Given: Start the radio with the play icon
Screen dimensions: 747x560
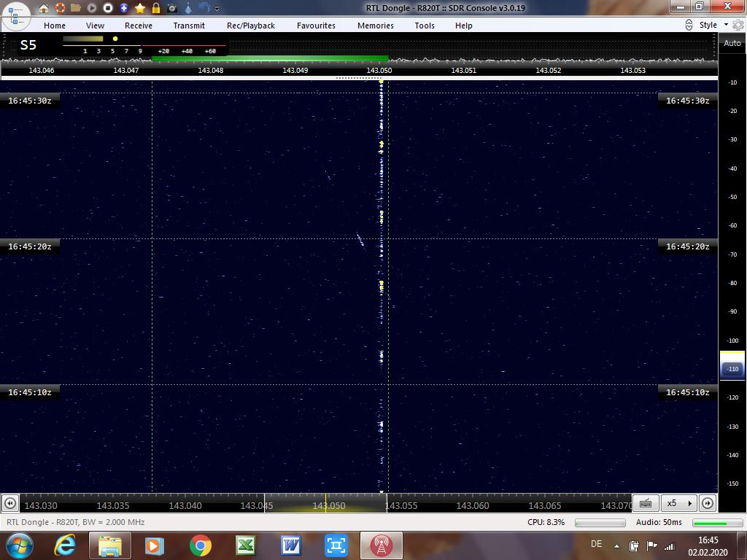Looking at the screenshot, I should 92,8.
